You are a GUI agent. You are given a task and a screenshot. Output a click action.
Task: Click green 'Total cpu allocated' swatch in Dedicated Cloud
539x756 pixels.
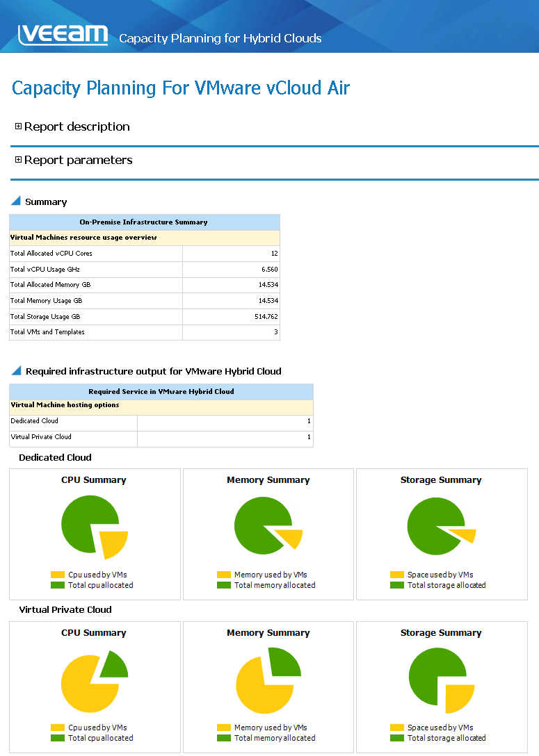pyautogui.click(x=58, y=585)
